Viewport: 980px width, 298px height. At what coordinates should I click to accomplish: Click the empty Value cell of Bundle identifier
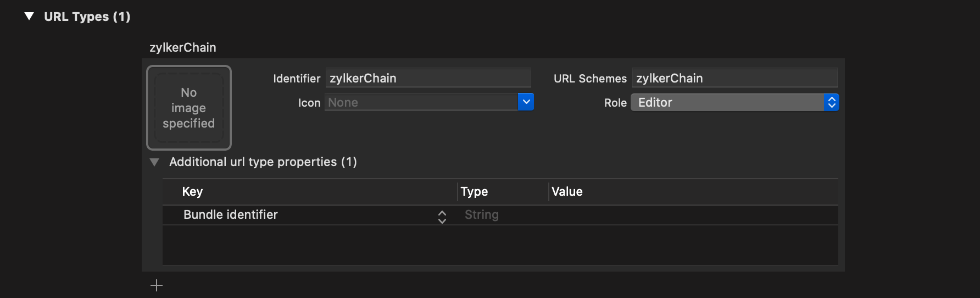[x=694, y=215]
